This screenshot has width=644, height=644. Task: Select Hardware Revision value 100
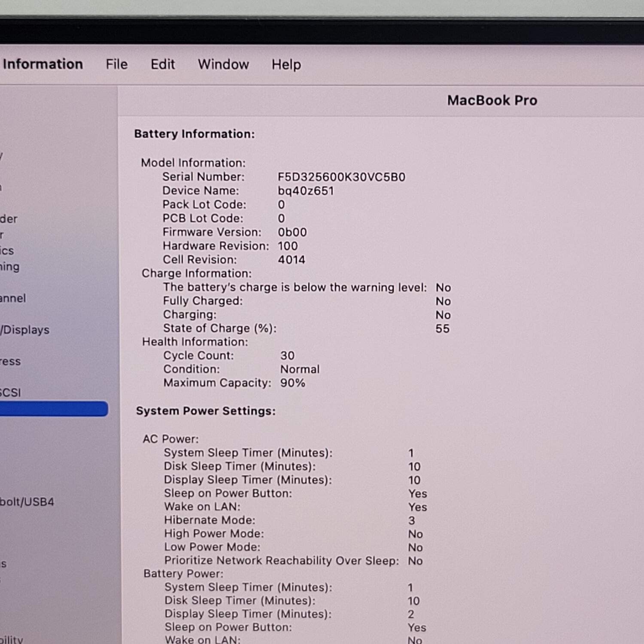tap(288, 246)
